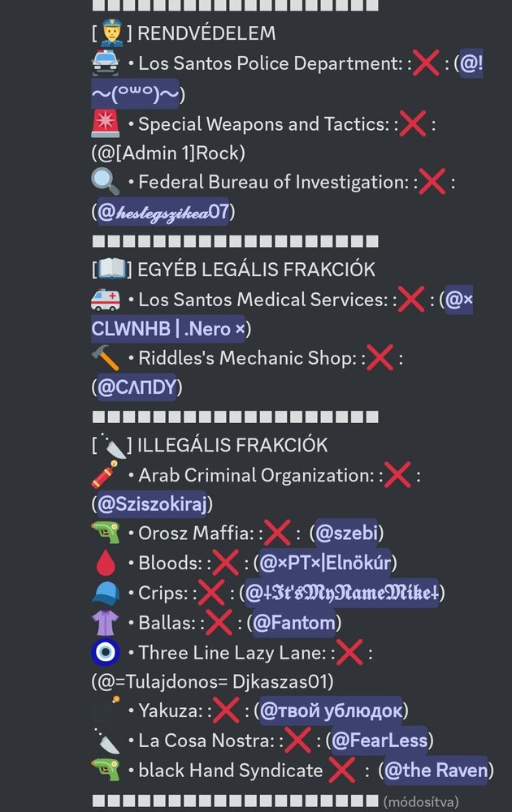The height and width of the screenshot is (812, 512).
Task: Open the @твой ублюдок mention
Action: coord(331,710)
